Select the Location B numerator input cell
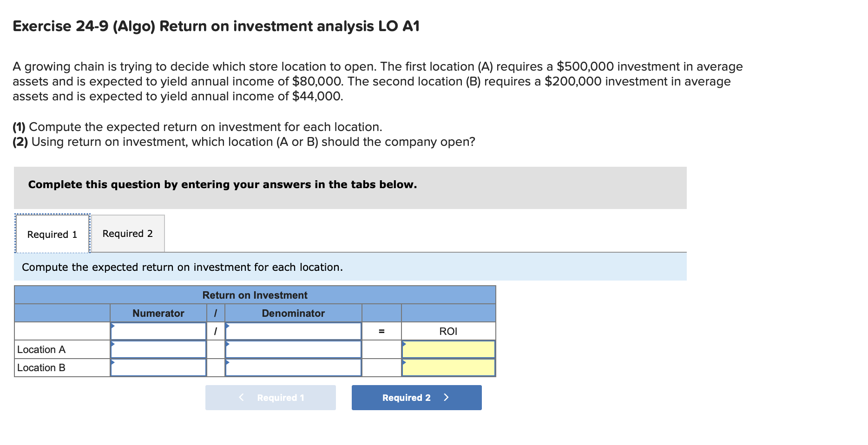Viewport: 868px width, 445px height. tap(158, 367)
